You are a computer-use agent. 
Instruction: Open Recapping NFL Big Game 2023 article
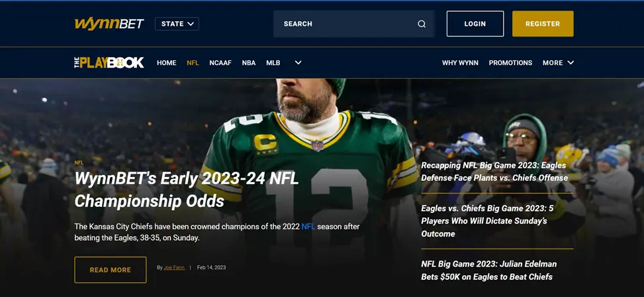click(x=494, y=172)
